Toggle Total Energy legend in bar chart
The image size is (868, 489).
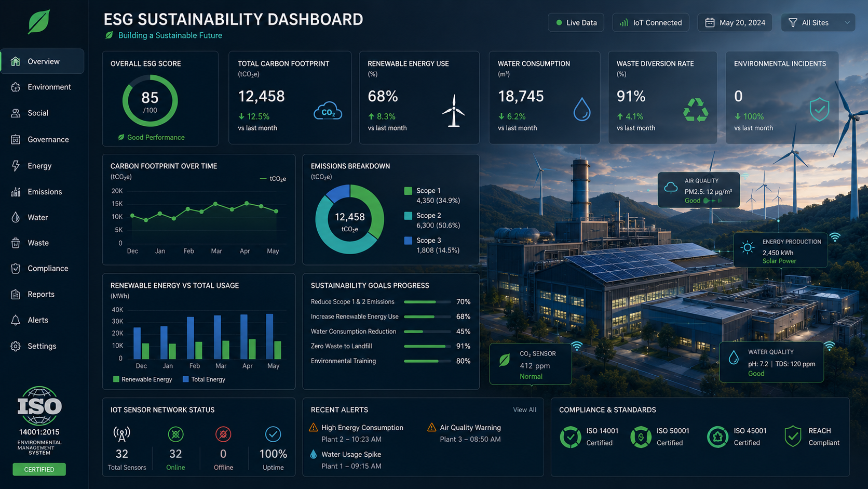[x=204, y=379]
